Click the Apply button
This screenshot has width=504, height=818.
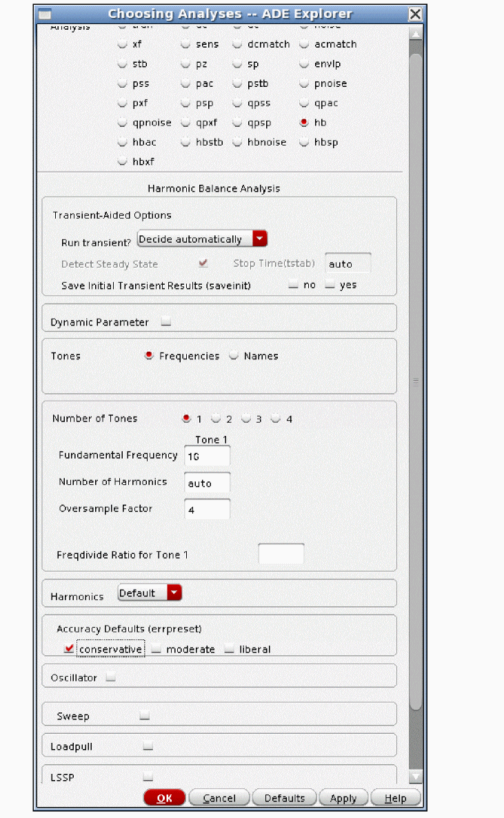point(343,798)
